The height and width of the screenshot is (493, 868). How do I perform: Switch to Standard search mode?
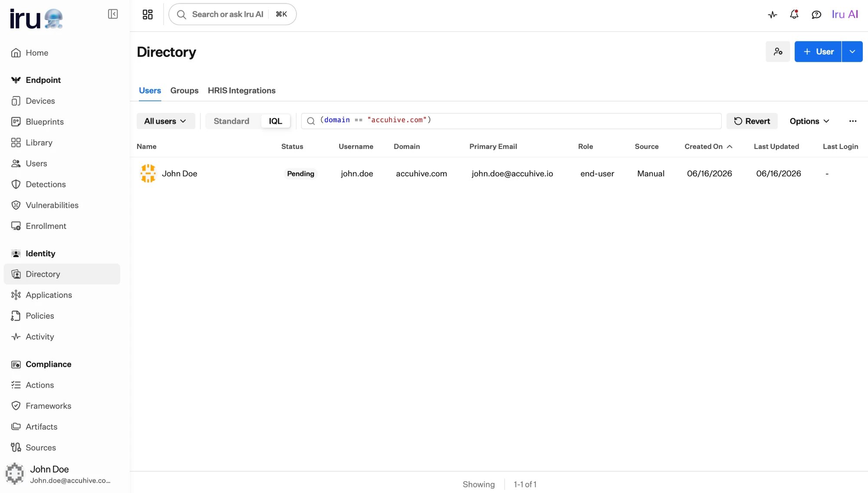pyautogui.click(x=231, y=121)
